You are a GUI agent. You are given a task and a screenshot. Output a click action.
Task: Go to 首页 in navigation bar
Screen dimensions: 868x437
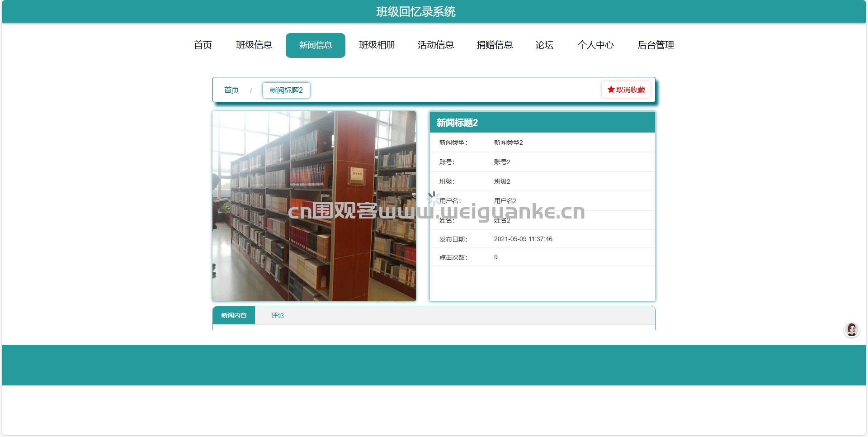(203, 45)
